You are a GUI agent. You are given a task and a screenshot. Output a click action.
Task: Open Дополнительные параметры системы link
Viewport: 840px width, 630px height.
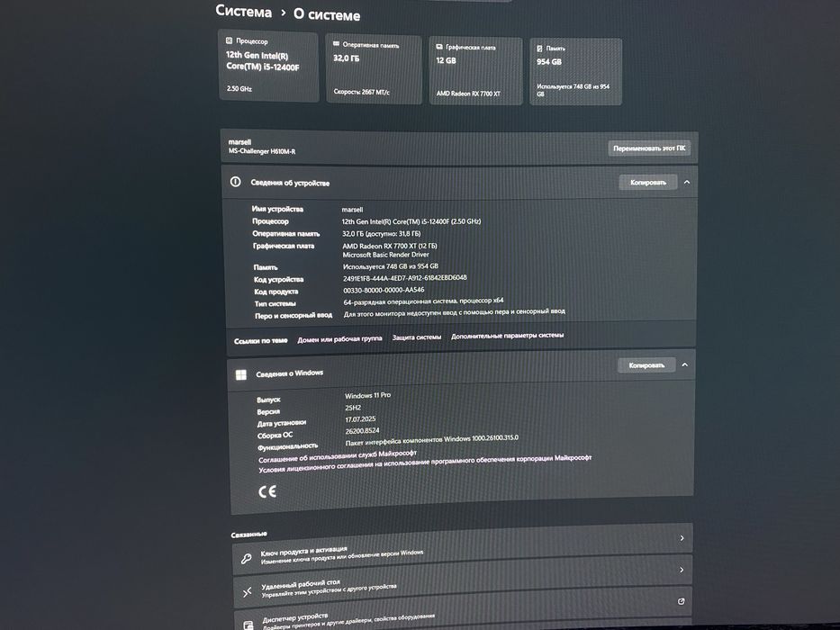pyautogui.click(x=507, y=336)
